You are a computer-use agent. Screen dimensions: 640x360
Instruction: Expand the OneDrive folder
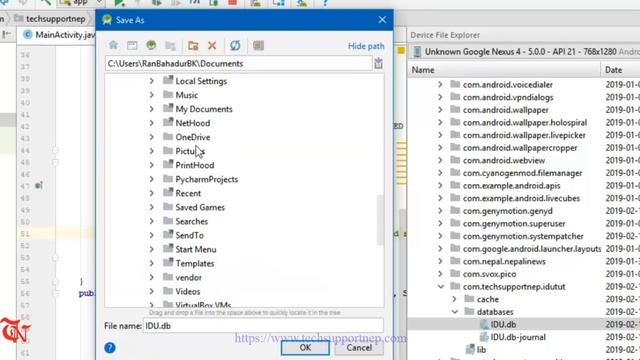coord(151,137)
